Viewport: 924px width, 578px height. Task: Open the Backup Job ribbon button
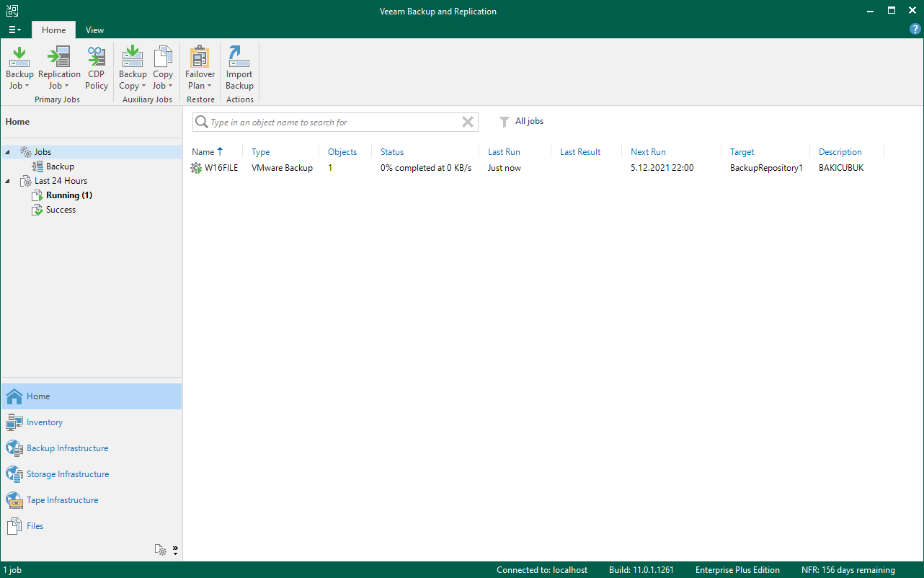(19, 68)
